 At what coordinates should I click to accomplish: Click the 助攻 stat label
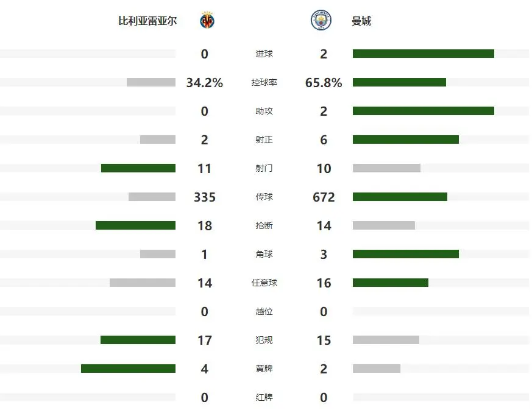pos(264,111)
